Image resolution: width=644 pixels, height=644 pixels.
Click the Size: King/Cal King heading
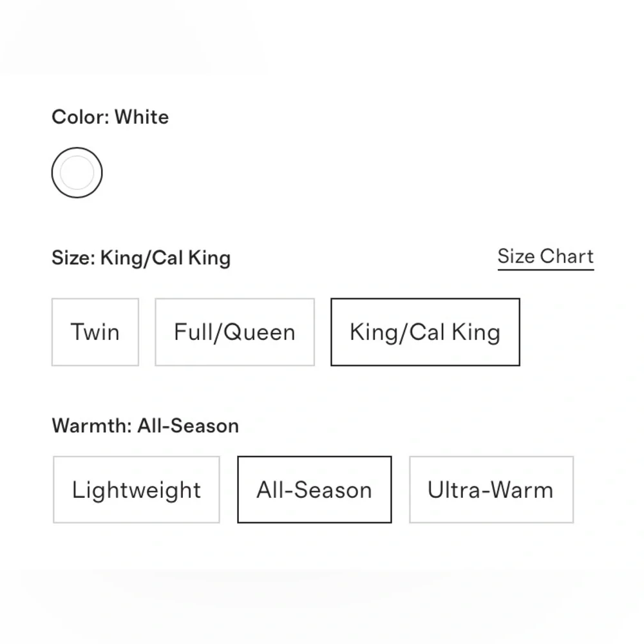click(141, 258)
